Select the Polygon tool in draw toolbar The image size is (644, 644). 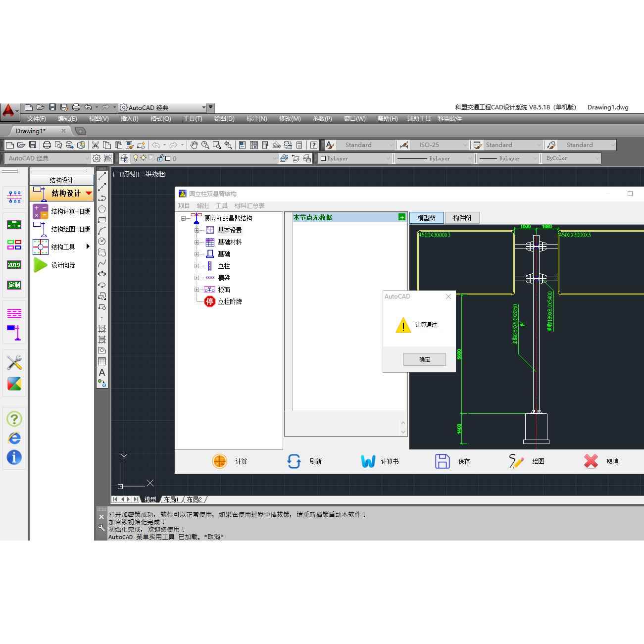(x=102, y=209)
